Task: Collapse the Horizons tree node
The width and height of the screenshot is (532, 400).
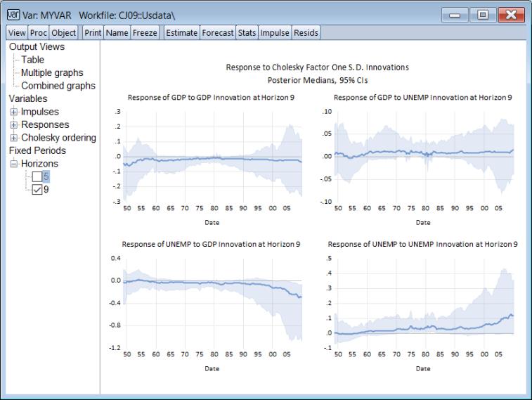Action: [14, 164]
